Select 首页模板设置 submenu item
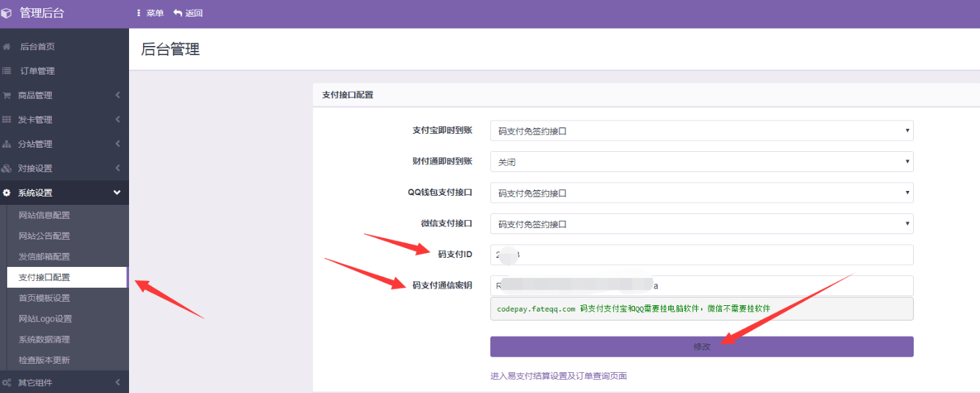Screen dimensions: 980x393 coord(45,298)
